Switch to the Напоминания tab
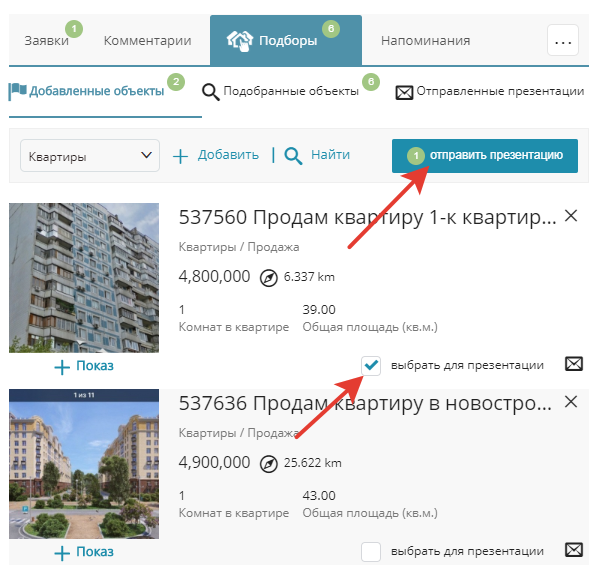This screenshot has width=601, height=573. [x=425, y=41]
